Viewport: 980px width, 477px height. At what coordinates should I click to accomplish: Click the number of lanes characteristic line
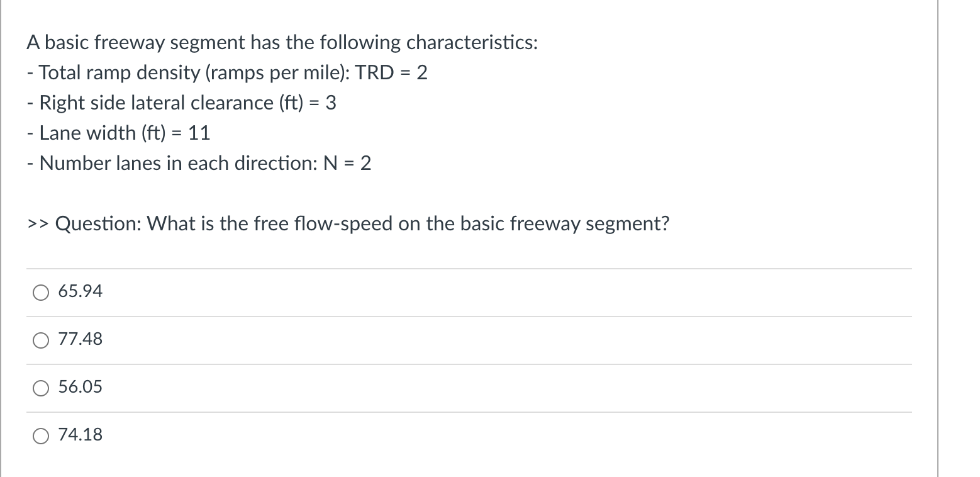coord(199,164)
